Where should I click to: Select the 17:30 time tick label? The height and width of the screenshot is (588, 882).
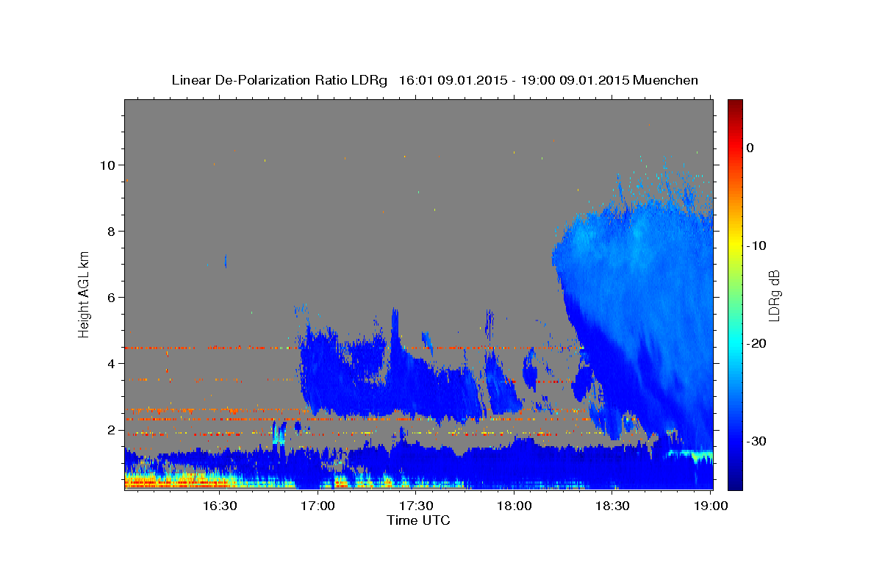pos(417,506)
